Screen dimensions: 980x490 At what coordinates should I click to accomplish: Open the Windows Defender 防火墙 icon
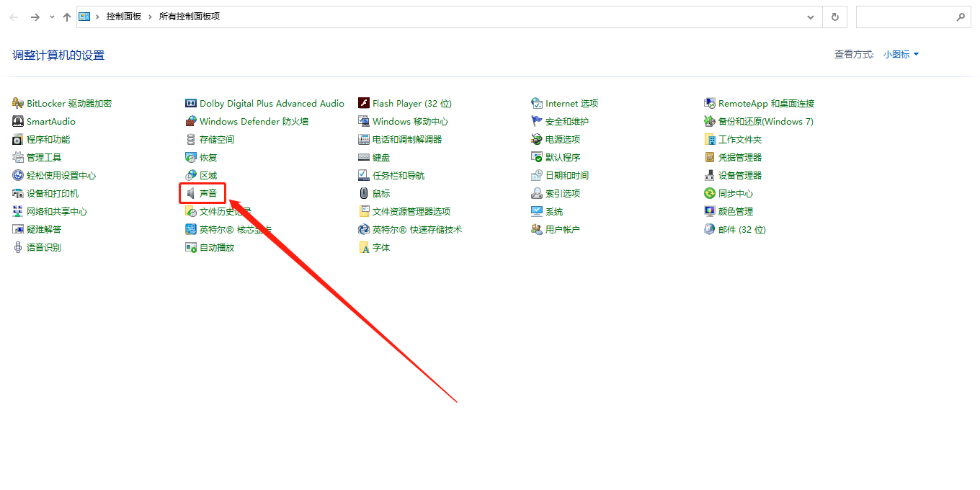pos(191,122)
